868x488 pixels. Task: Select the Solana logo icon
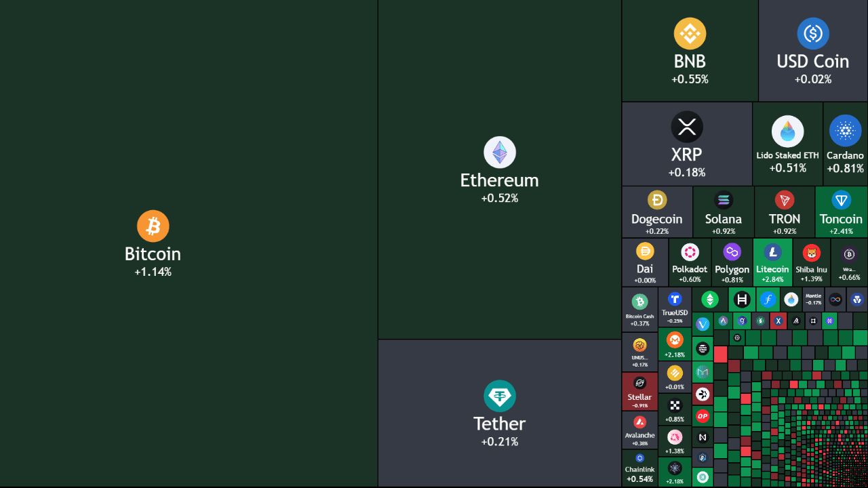pyautogui.click(x=724, y=200)
